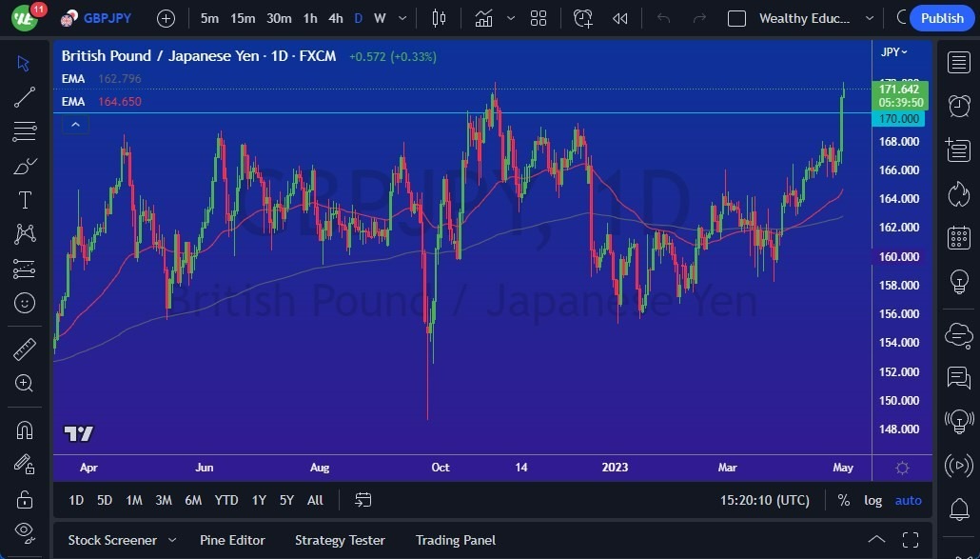980x559 pixels.
Task: Select the Measure ruler tool
Action: tap(24, 349)
